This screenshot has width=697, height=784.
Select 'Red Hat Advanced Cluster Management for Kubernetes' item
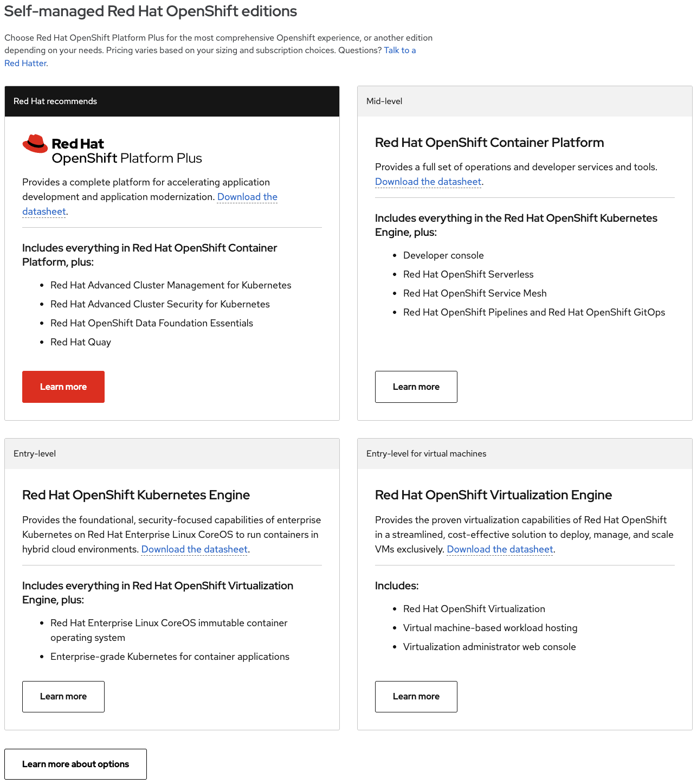(171, 285)
